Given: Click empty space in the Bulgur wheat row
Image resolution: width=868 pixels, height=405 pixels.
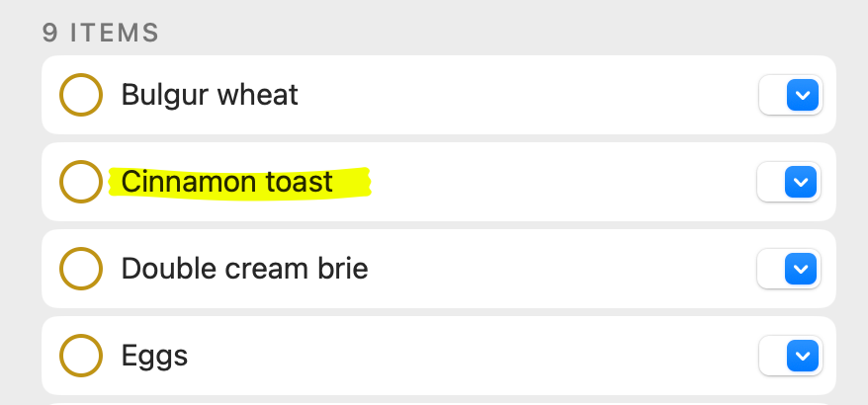Looking at the screenshot, I should point(524,95).
